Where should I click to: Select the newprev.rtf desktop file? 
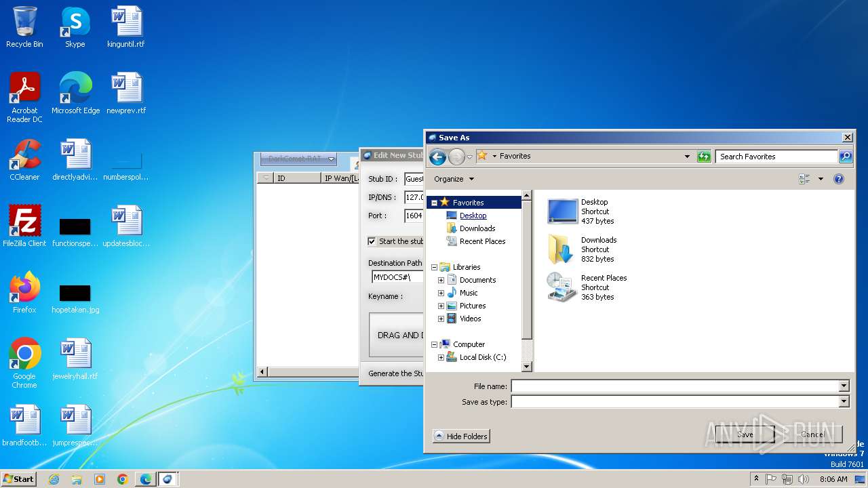(126, 94)
